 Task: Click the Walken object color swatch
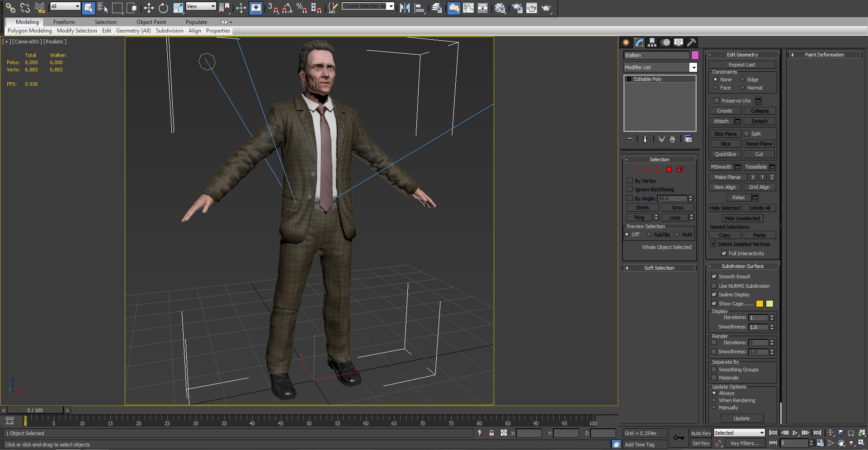pos(695,55)
